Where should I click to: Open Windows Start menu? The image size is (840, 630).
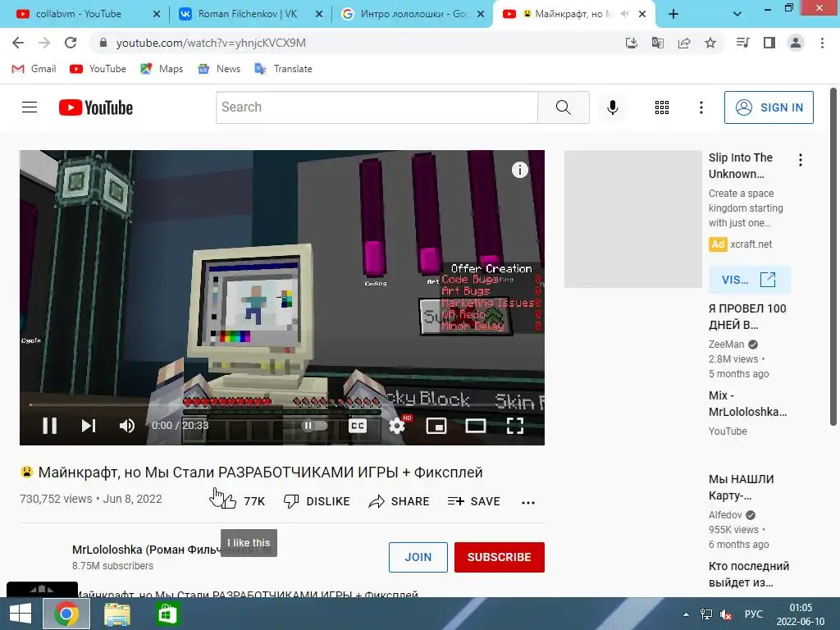click(x=21, y=614)
